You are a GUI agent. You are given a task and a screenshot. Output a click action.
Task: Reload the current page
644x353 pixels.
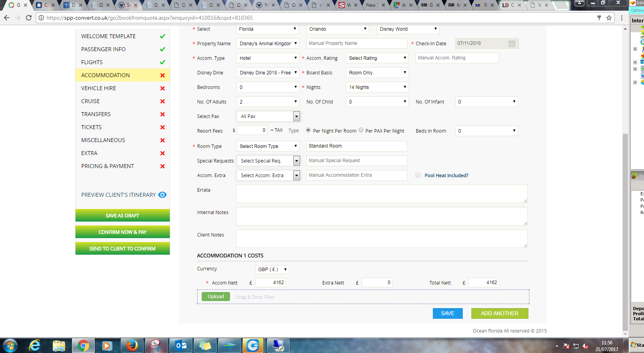click(x=28, y=18)
